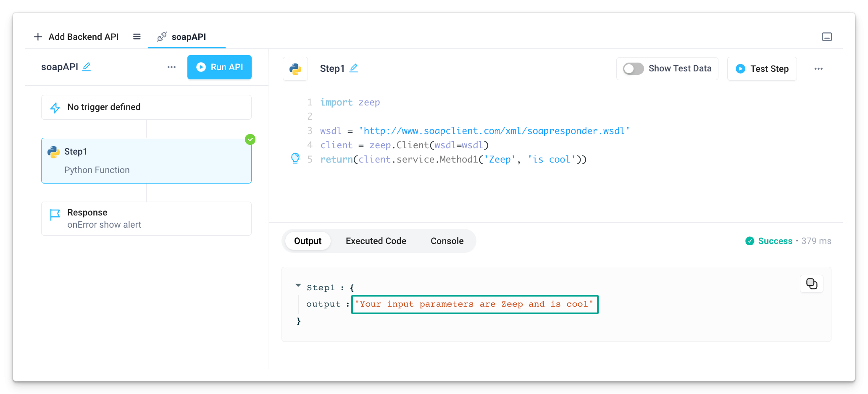Open the Step1 overflow menu
Viewport: 868px width, 394px height.
(818, 68)
